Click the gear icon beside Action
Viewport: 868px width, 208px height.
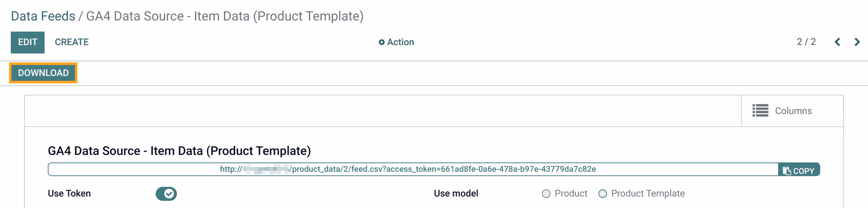382,42
